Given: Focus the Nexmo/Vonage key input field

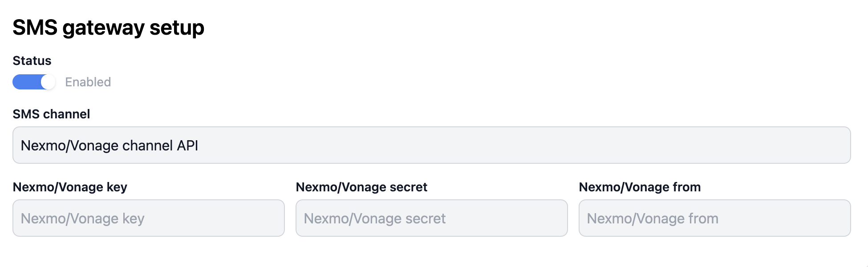Looking at the screenshot, I should point(148,218).
